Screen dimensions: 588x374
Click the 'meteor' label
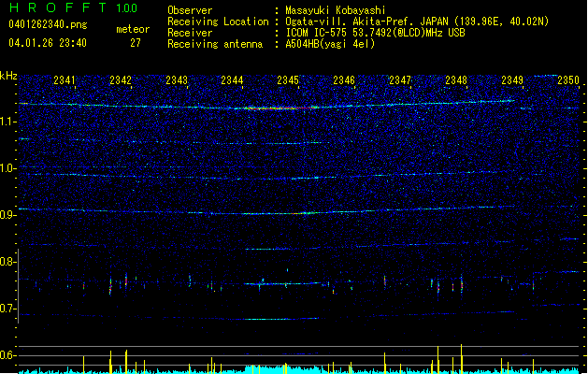click(x=133, y=29)
